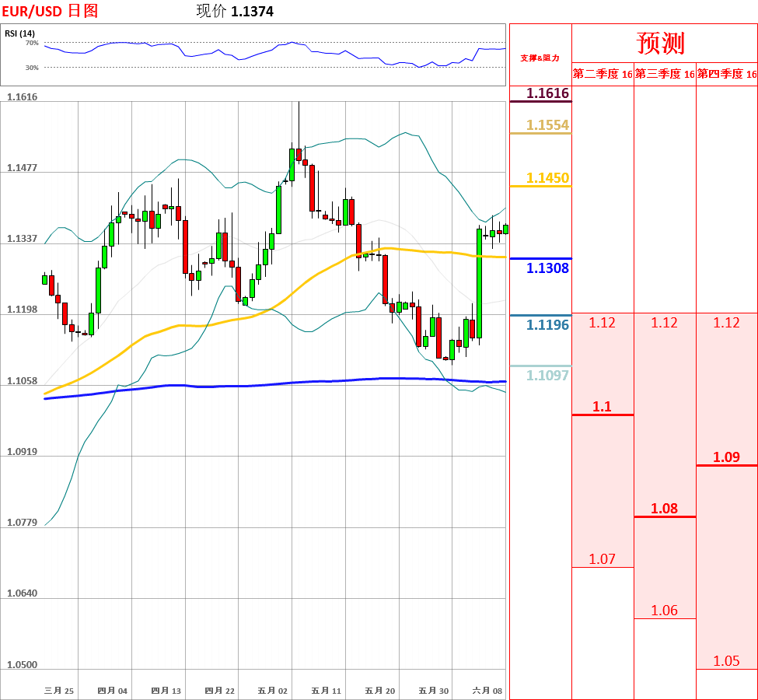Click the 1.0779 y-axis price label

[x=23, y=523]
